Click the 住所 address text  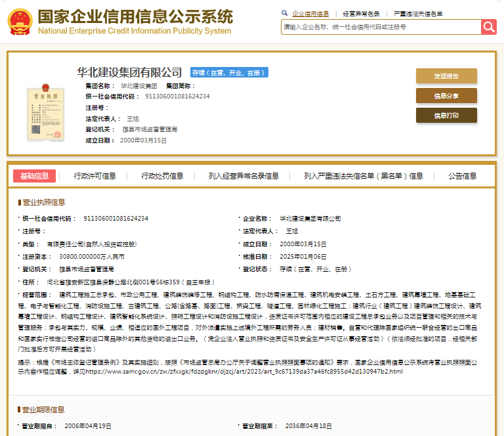tap(131, 282)
